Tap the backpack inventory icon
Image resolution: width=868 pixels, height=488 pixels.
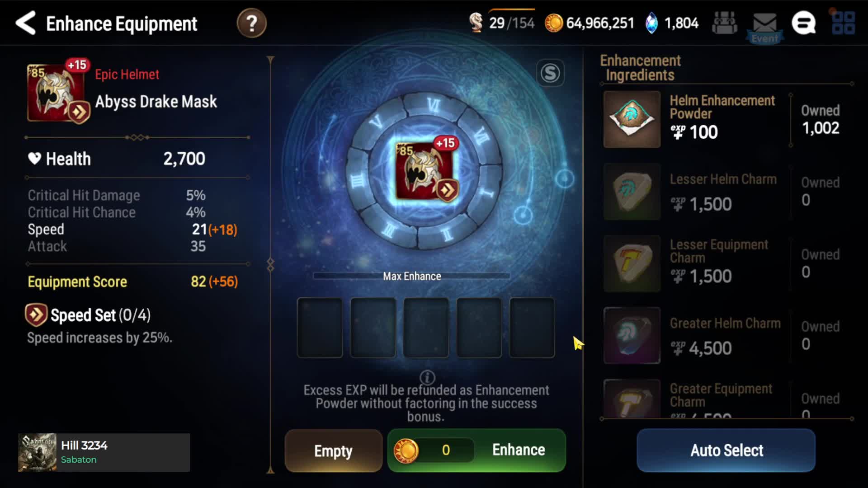pyautogui.click(x=724, y=23)
